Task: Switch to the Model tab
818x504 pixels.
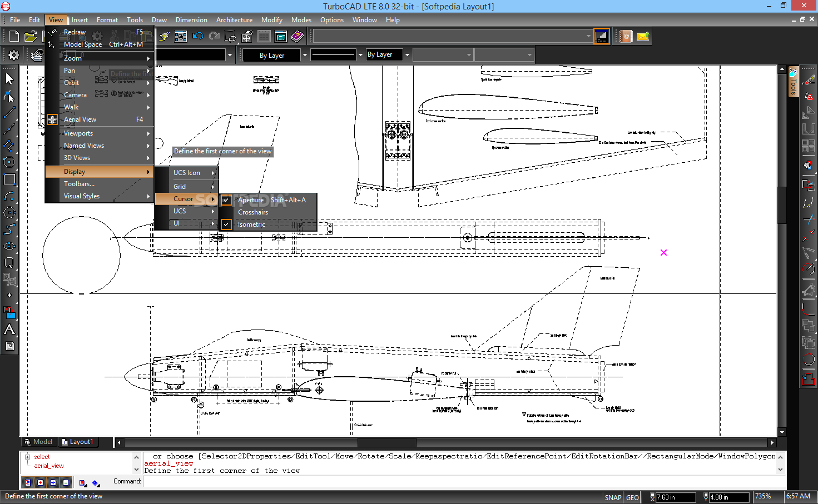Action: [x=38, y=442]
